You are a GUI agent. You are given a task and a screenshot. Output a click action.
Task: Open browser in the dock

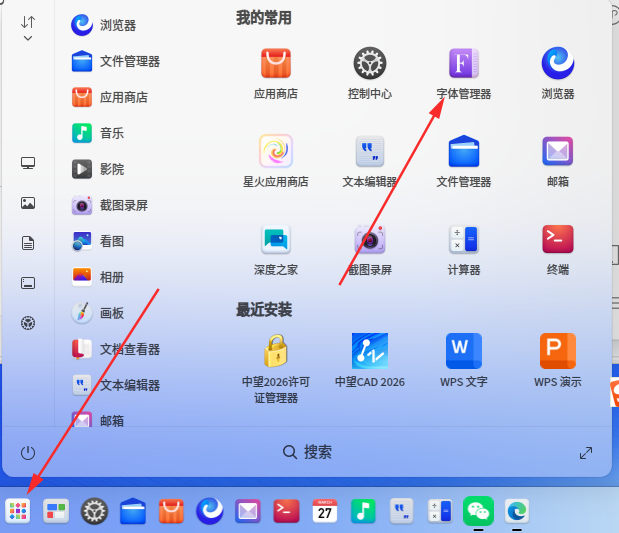(x=210, y=511)
